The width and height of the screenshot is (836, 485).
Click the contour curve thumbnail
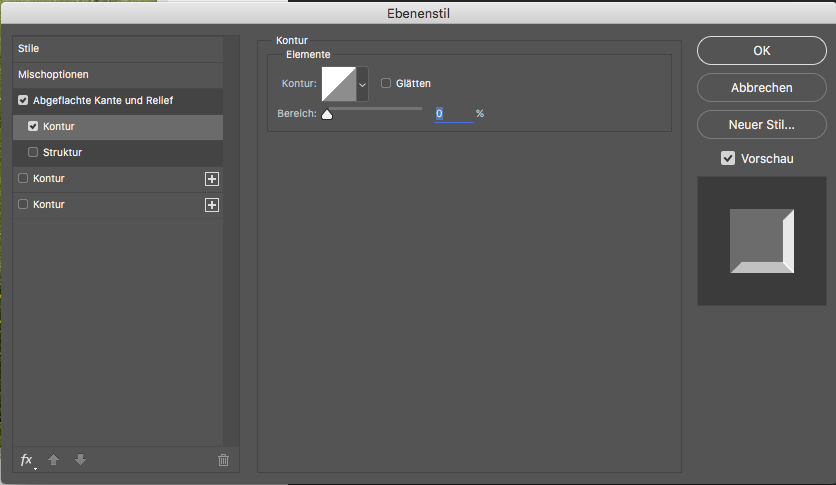[339, 84]
